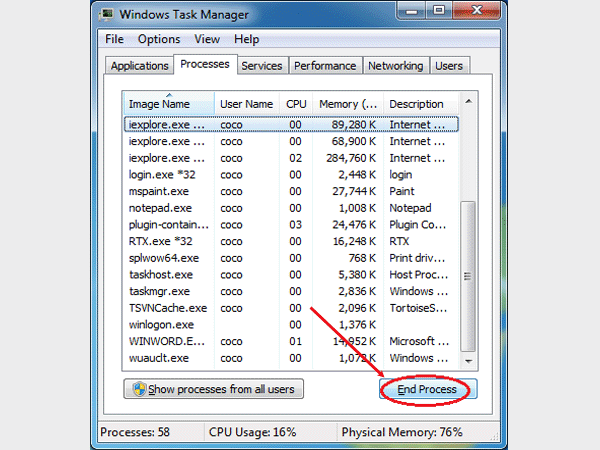Select iexplore.exe row using 68,900 K
The width and height of the screenshot is (600, 450).
pyautogui.click(x=291, y=141)
